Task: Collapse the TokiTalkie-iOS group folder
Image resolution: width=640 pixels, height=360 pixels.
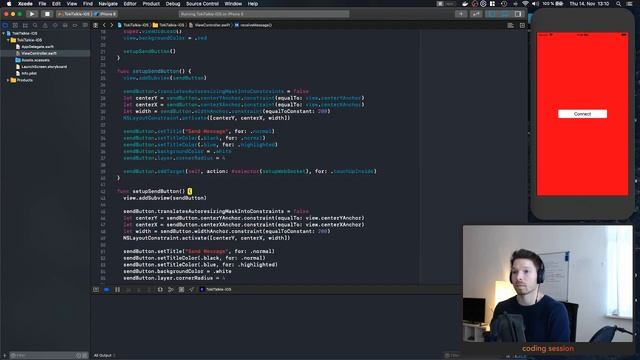Action: click(8, 40)
